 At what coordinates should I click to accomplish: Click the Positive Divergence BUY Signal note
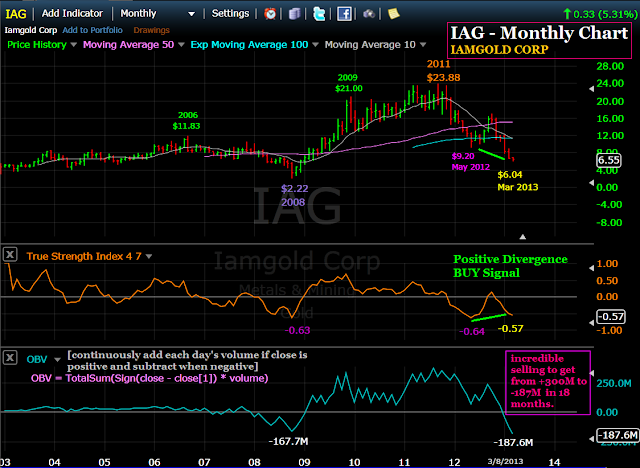click(x=510, y=266)
